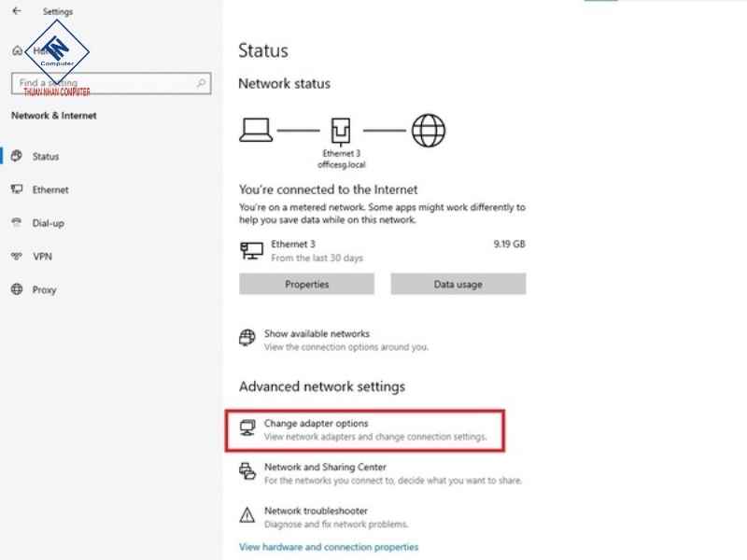Viewport: 747px width, 560px height.
Task: Click the Show available networks globe icon
Action: (x=247, y=338)
